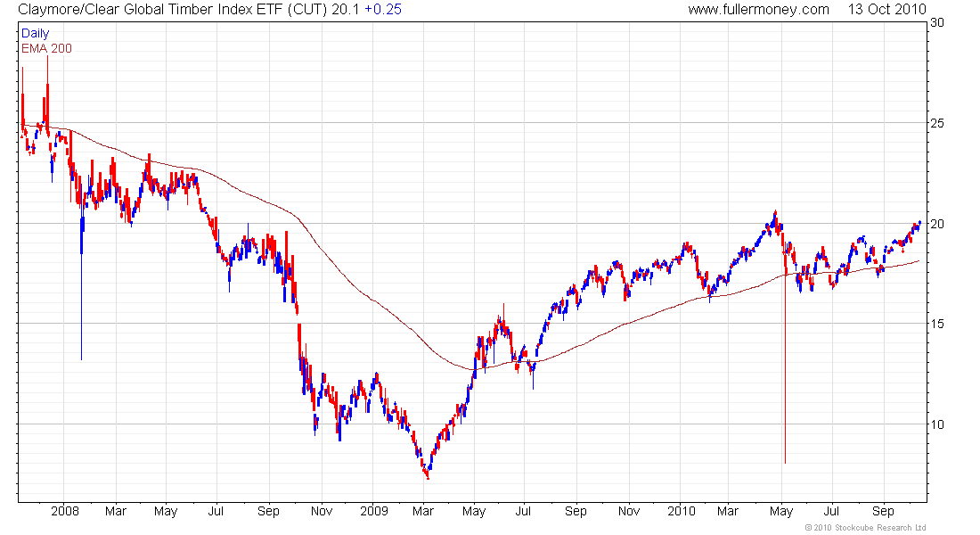The height and width of the screenshot is (535, 980).
Task: Click the chart title 'Claymore/Clear Global Timber Index ETF (CUT)'
Action: (173, 10)
